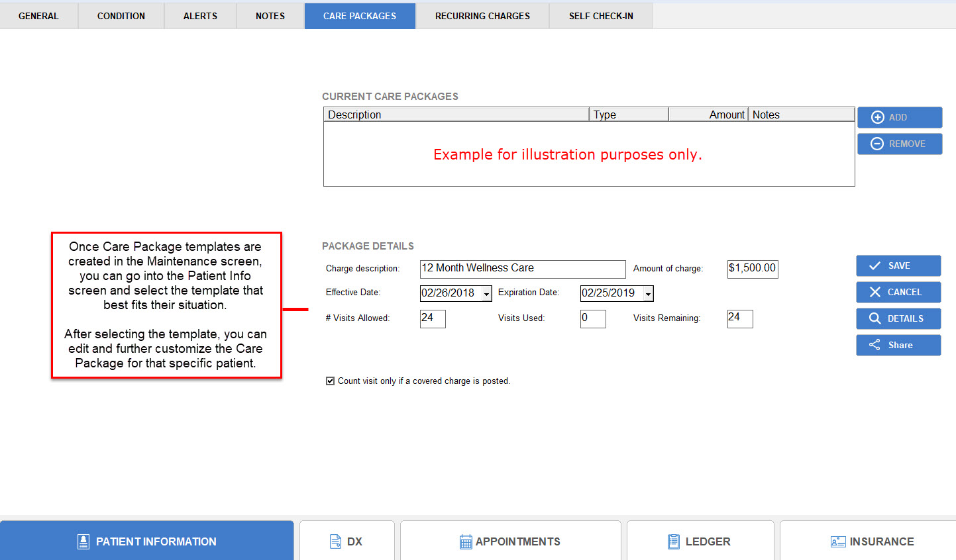
Task: Click the # Visits Allowed field
Action: coord(433,318)
